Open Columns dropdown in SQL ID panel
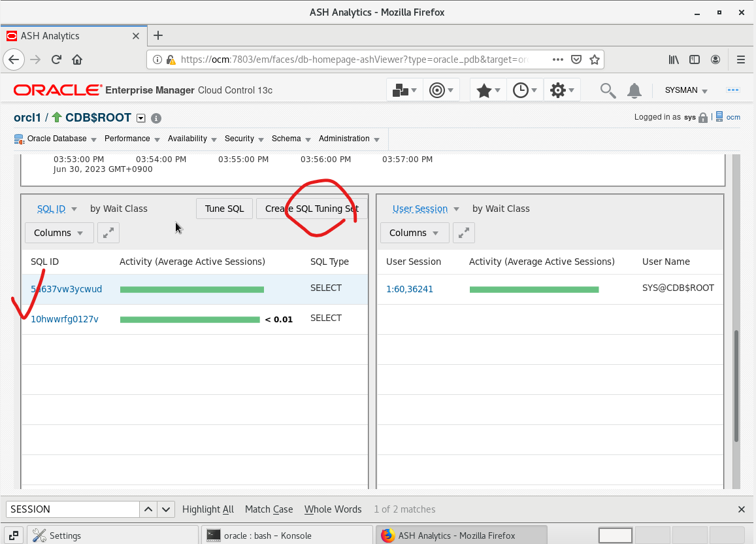Screen dimensions: 756x544 coord(59,233)
